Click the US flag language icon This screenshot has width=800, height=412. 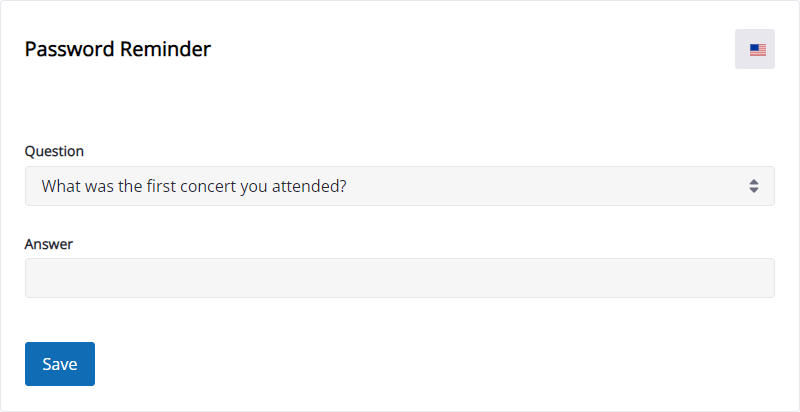(x=758, y=50)
